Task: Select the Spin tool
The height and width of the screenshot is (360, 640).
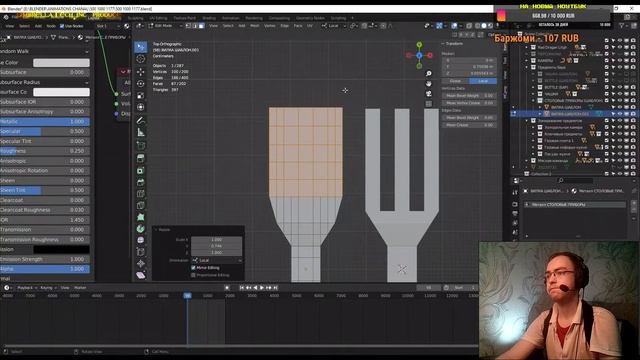Action: 140,229
